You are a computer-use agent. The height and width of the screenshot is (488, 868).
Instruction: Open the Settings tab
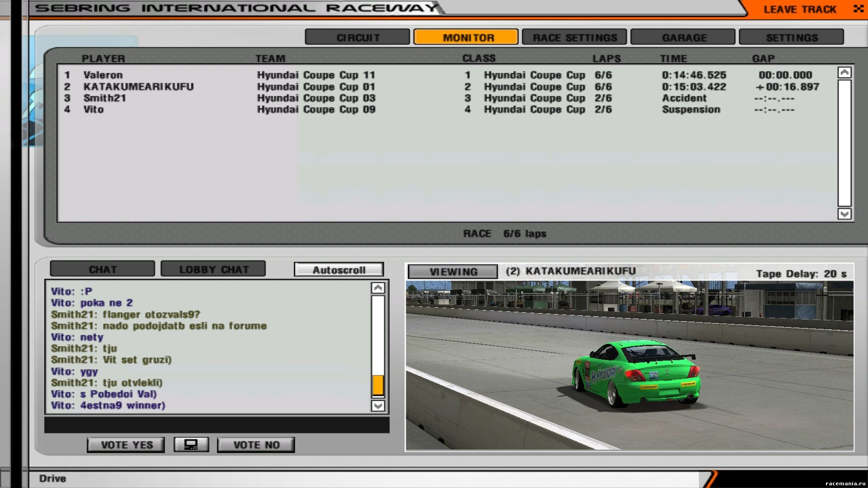pos(792,37)
